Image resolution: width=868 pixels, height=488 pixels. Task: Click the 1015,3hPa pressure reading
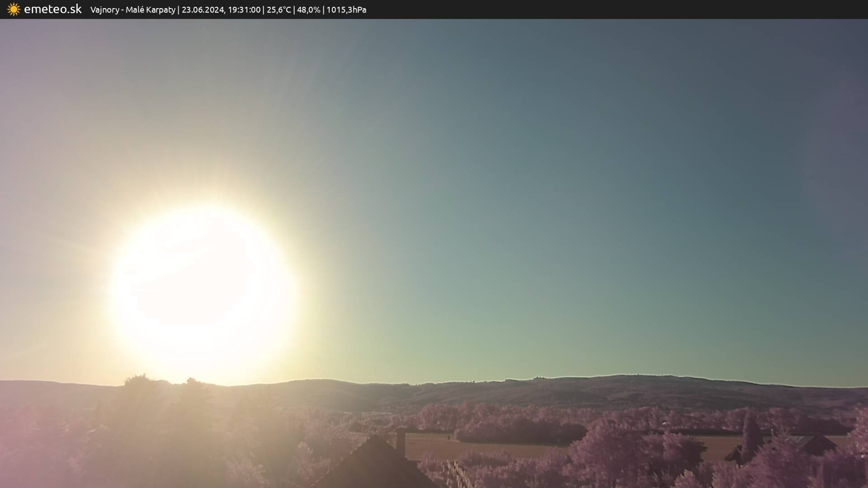pyautogui.click(x=346, y=9)
